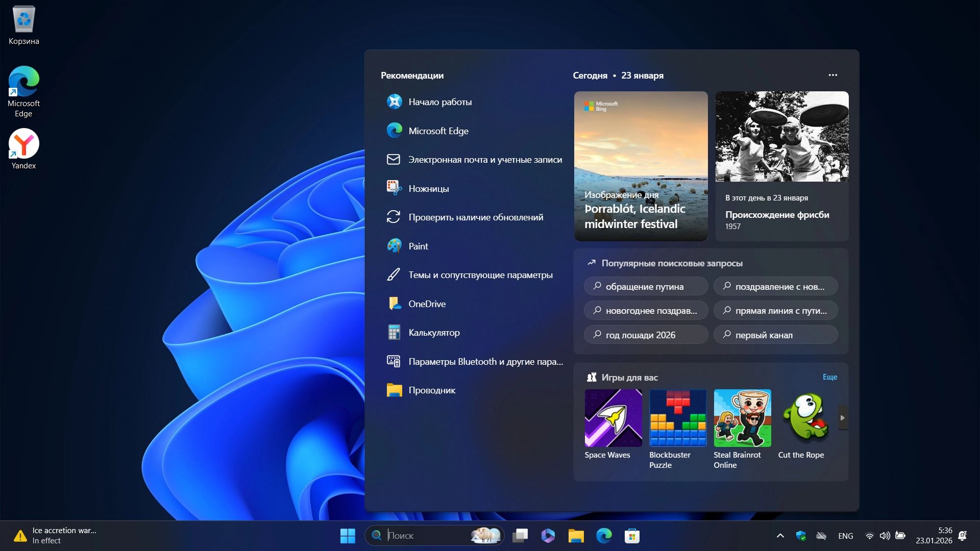
Task: Launch Ножницы snipping tool
Action: [428, 189]
